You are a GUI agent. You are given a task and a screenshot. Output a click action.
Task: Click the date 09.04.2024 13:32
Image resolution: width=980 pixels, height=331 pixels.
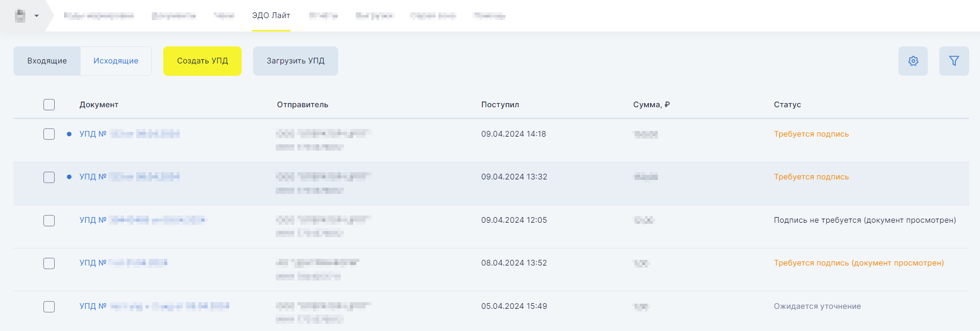(514, 177)
